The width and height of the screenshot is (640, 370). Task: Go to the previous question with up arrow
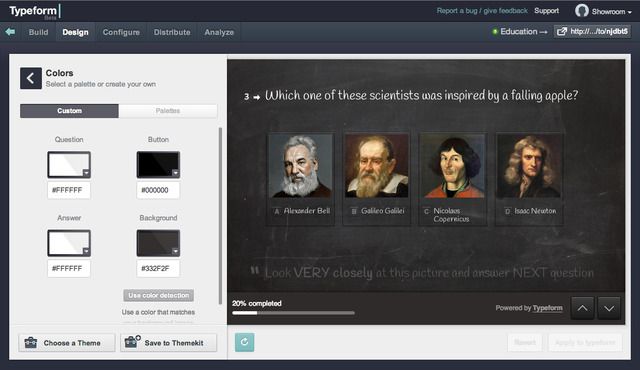tap(582, 308)
